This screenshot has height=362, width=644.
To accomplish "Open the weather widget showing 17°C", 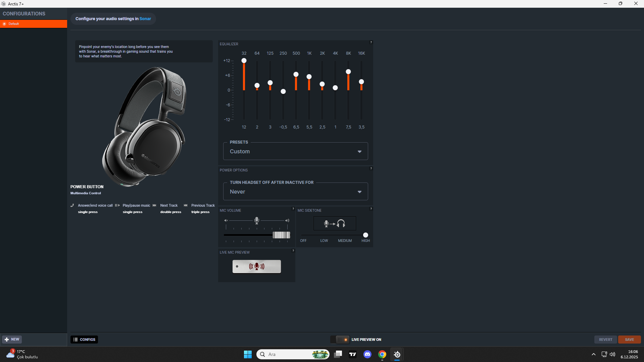I will point(22,354).
